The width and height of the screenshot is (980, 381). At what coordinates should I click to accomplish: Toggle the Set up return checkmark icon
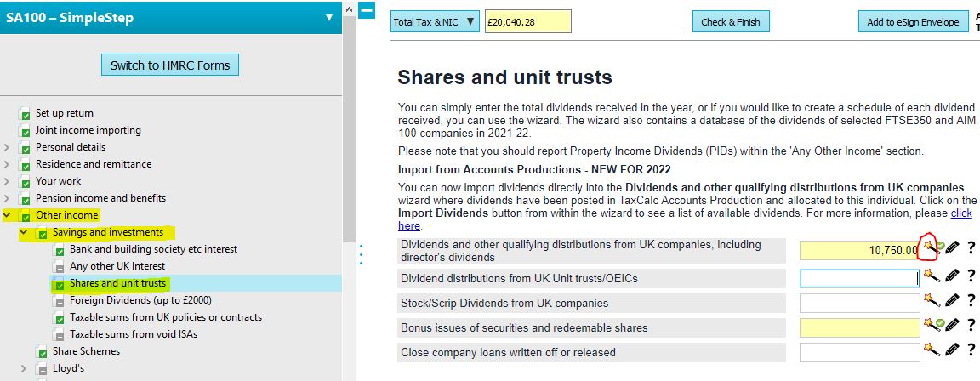[x=26, y=114]
